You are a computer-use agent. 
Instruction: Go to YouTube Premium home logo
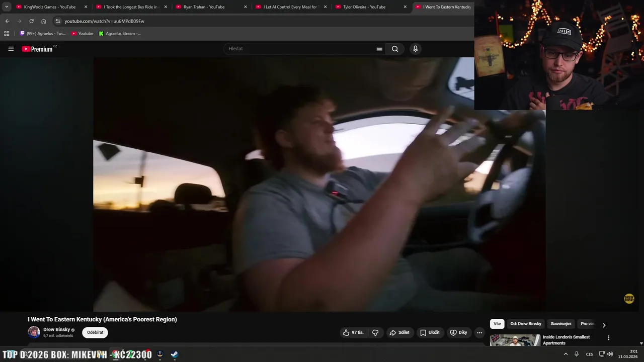point(37,49)
